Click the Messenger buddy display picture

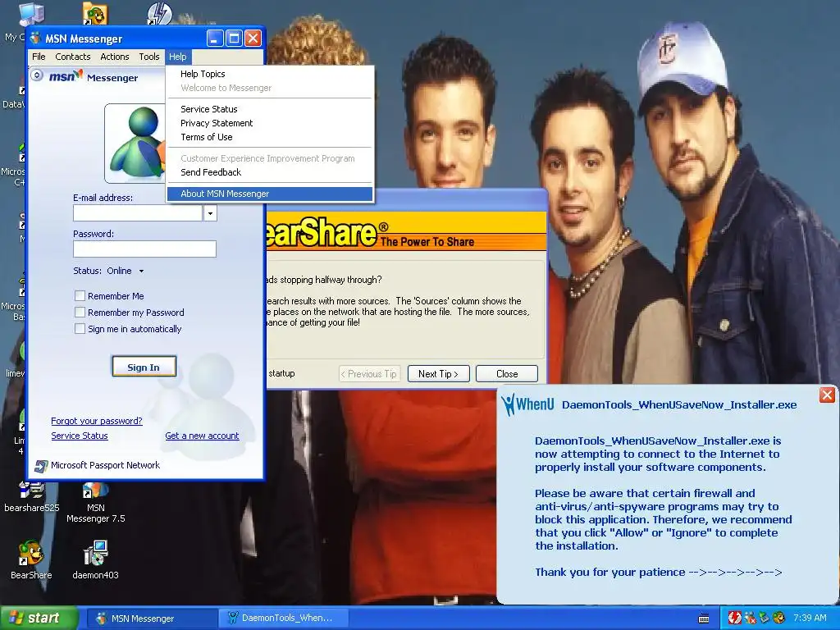(135, 143)
